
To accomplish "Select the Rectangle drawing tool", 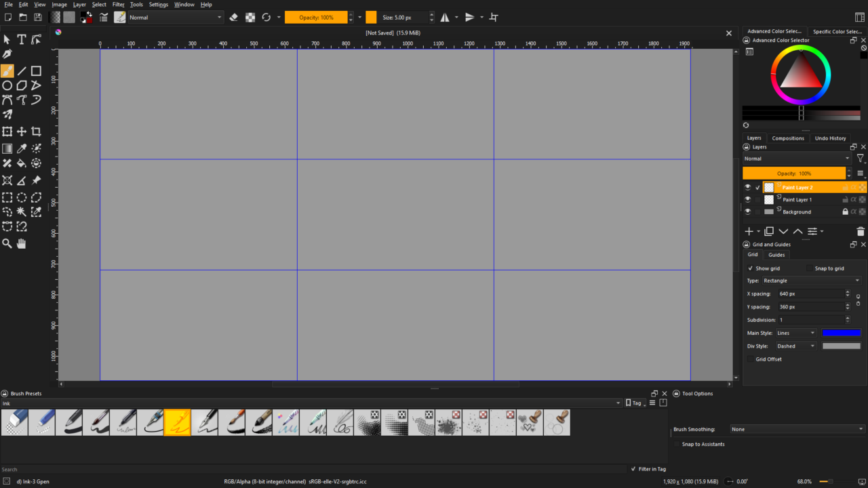I will point(35,70).
